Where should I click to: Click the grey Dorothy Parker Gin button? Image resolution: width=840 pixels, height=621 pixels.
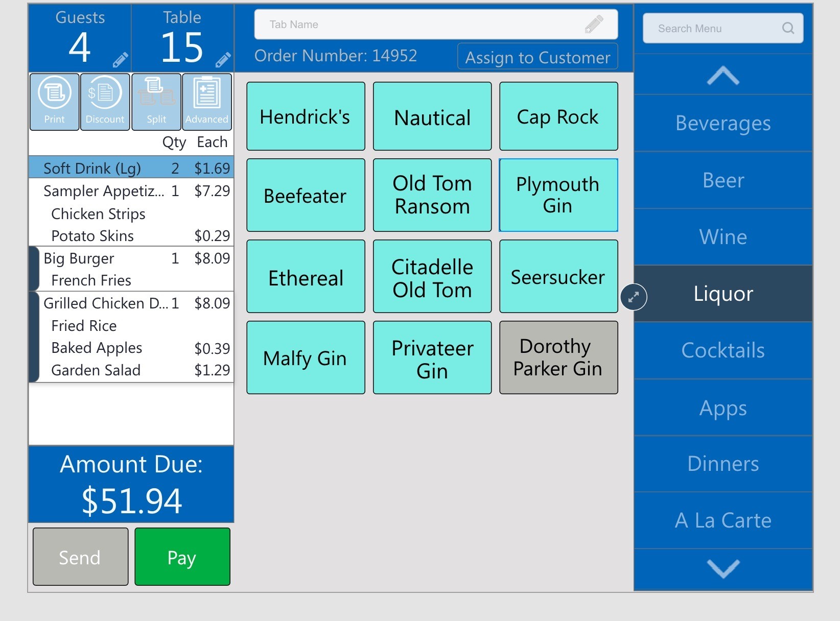tap(558, 357)
